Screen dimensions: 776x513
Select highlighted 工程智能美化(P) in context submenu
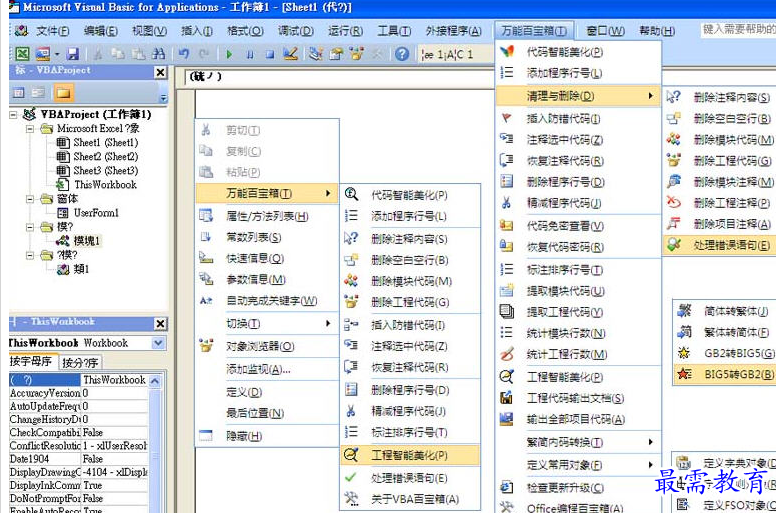410,455
